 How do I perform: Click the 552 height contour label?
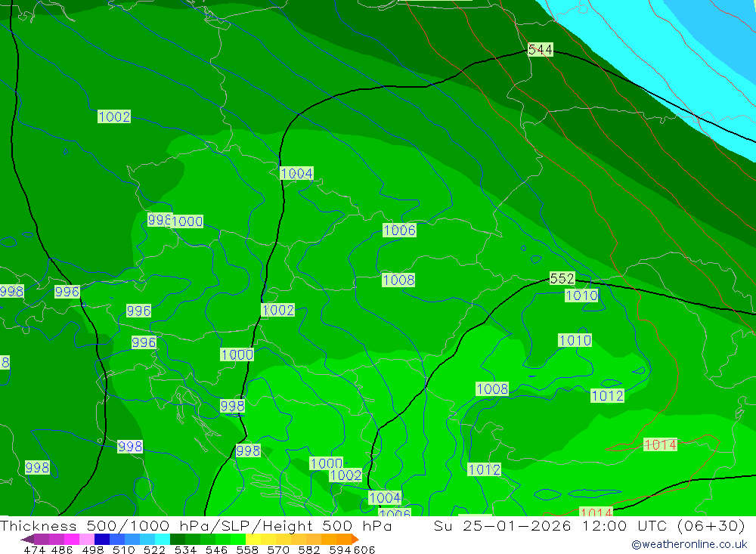[562, 278]
